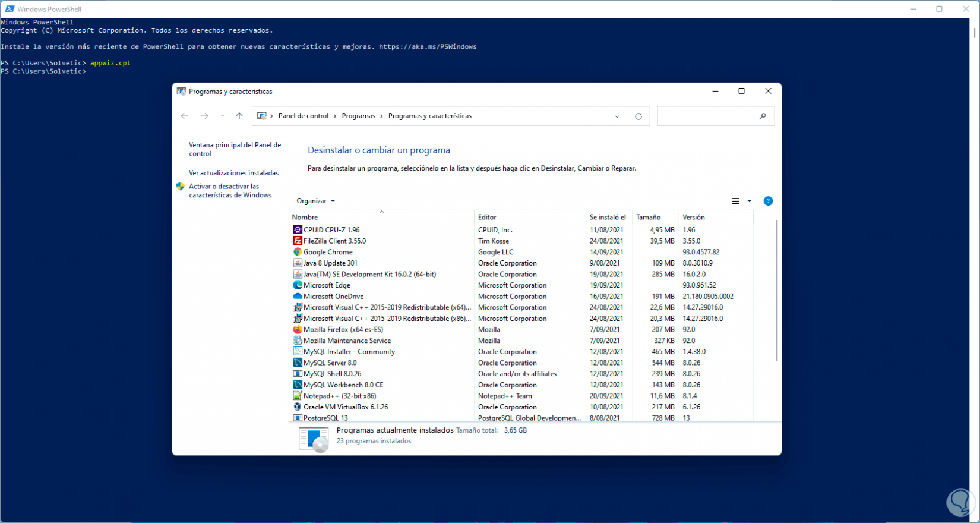
Task: Click the search magnifier icon
Action: pyautogui.click(x=763, y=116)
